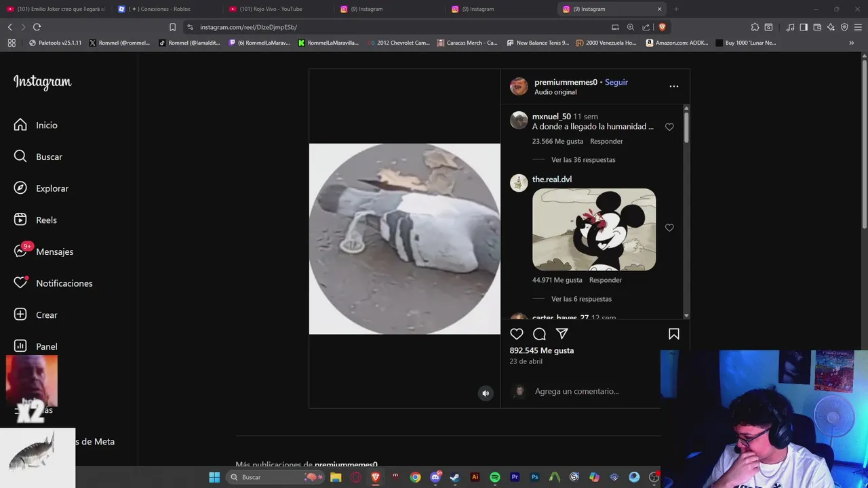Open browser hamburger main menu

(x=859, y=27)
